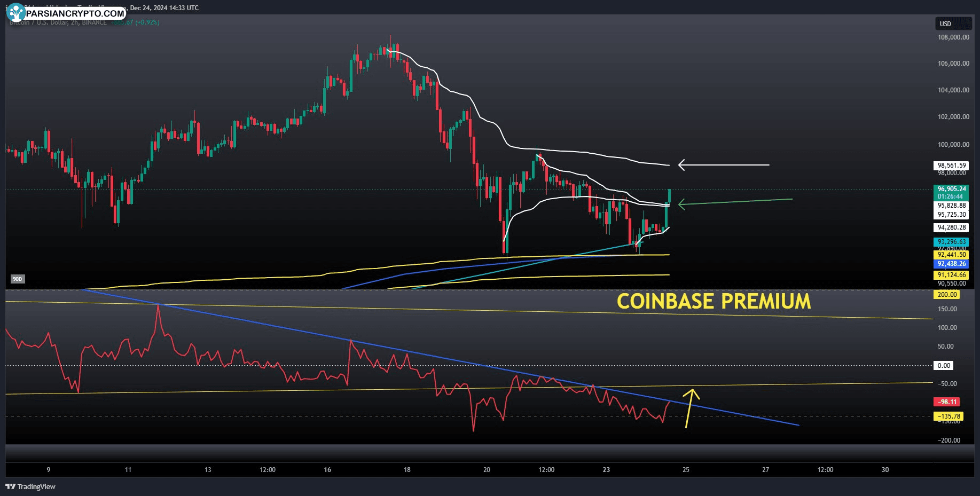Image resolution: width=980 pixels, height=496 pixels.
Task: Click the yellow 200.00 indicator label
Action: click(x=946, y=295)
